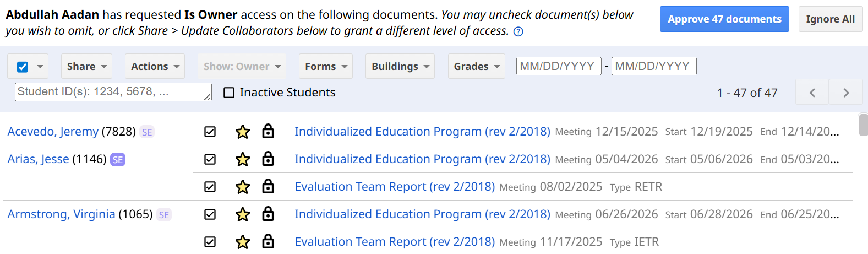Click the lock on Virginia Armstrong's IEP row
The width and height of the screenshot is (868, 254).
(268, 214)
